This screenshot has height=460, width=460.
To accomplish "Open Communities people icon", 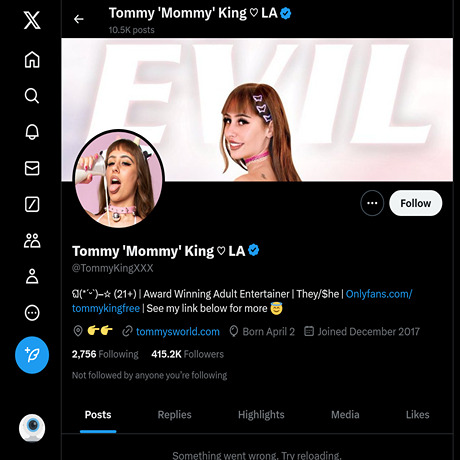I will (32, 240).
